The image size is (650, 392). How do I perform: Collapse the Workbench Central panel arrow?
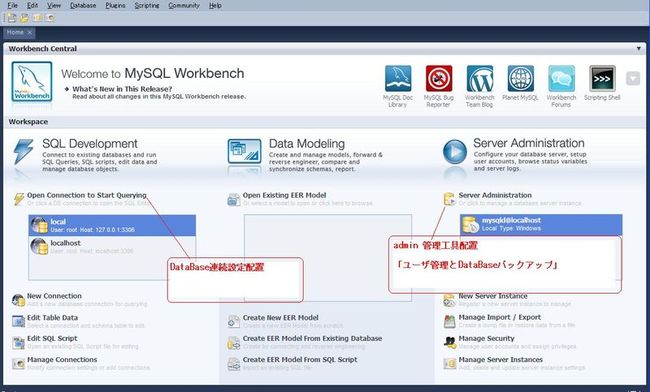(639, 48)
